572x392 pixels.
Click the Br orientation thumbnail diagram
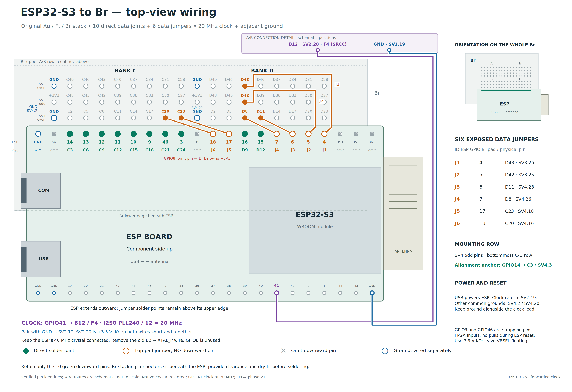coord(507,87)
